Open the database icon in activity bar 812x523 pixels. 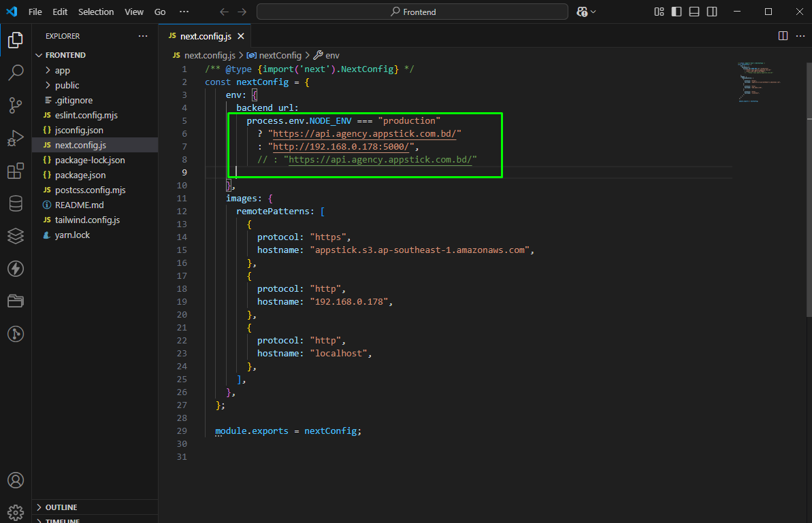coord(16,203)
